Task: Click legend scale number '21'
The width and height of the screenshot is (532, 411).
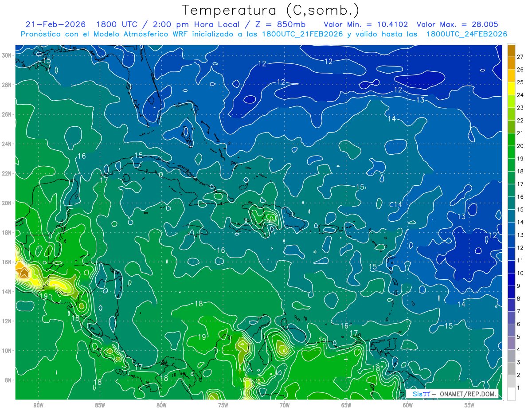Action: tap(520, 133)
